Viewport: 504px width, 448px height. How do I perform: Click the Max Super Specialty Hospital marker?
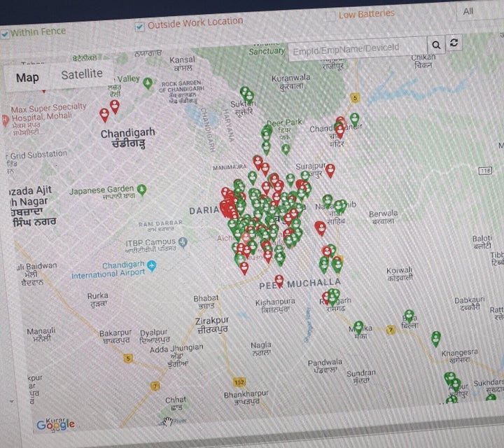(x=5, y=121)
